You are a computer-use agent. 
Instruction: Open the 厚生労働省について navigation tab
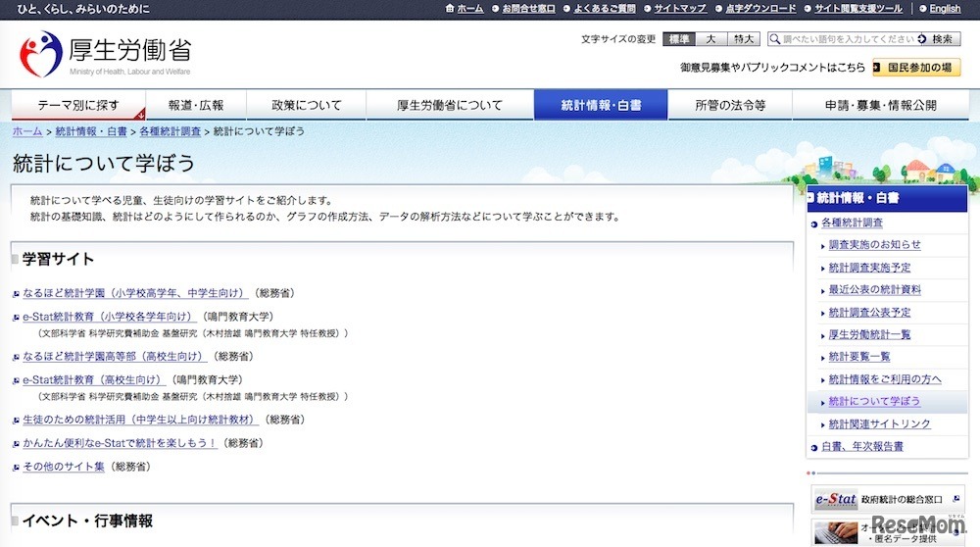click(x=450, y=105)
